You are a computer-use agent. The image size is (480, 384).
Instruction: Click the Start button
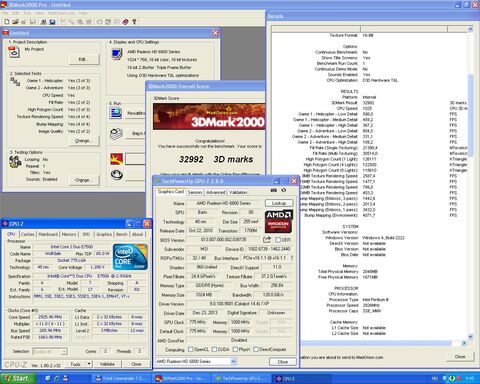(x=17, y=378)
